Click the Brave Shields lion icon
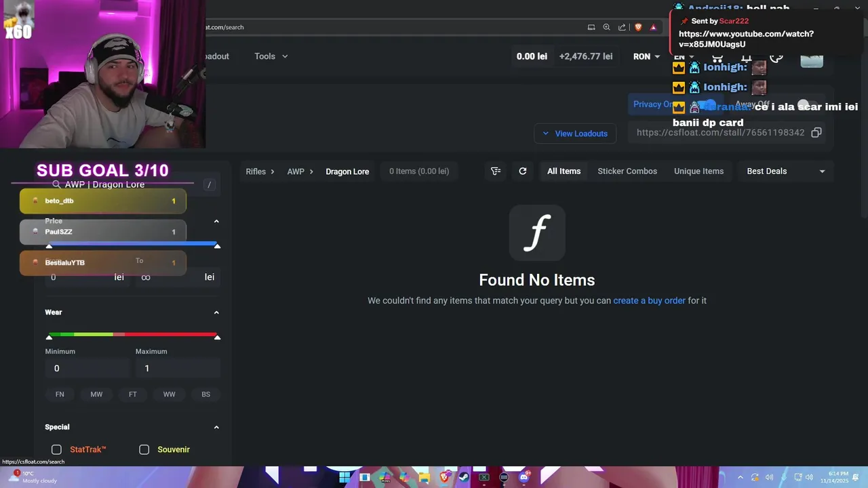 (638, 27)
